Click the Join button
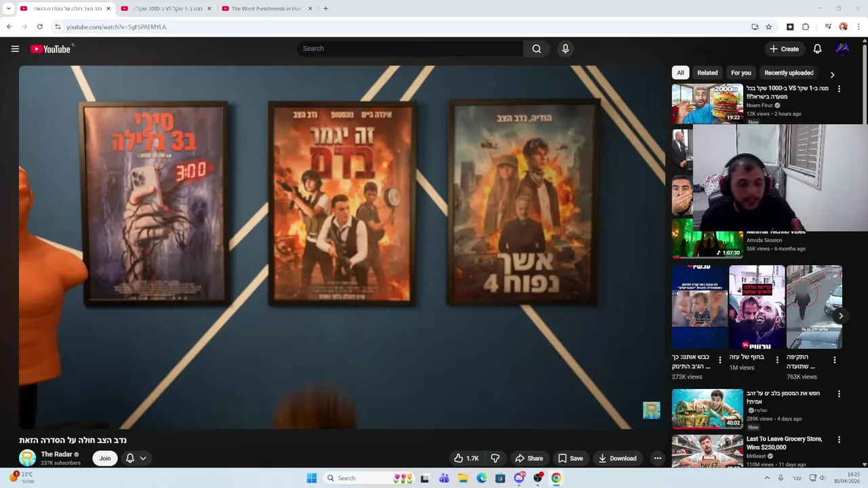This screenshot has height=488, width=868. (105, 458)
